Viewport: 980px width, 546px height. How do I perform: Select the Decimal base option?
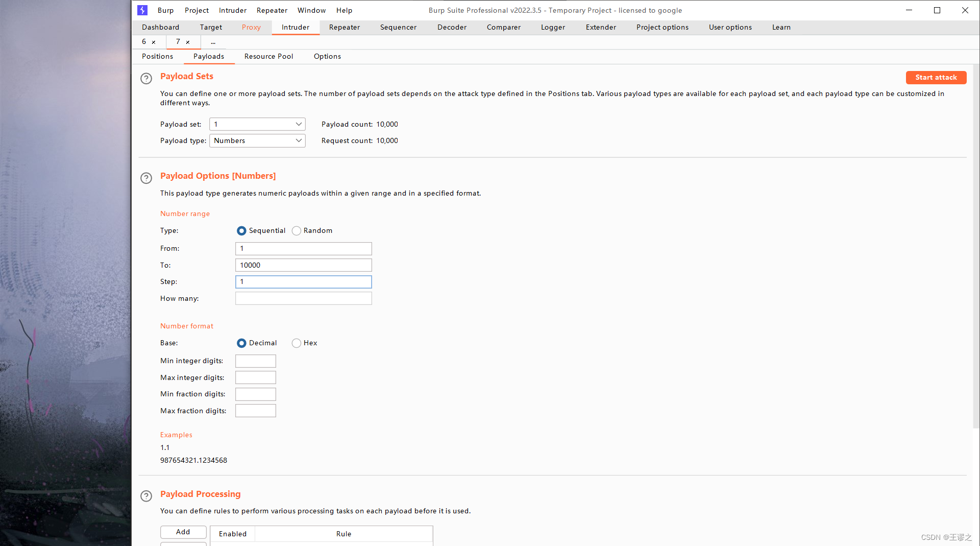(241, 343)
